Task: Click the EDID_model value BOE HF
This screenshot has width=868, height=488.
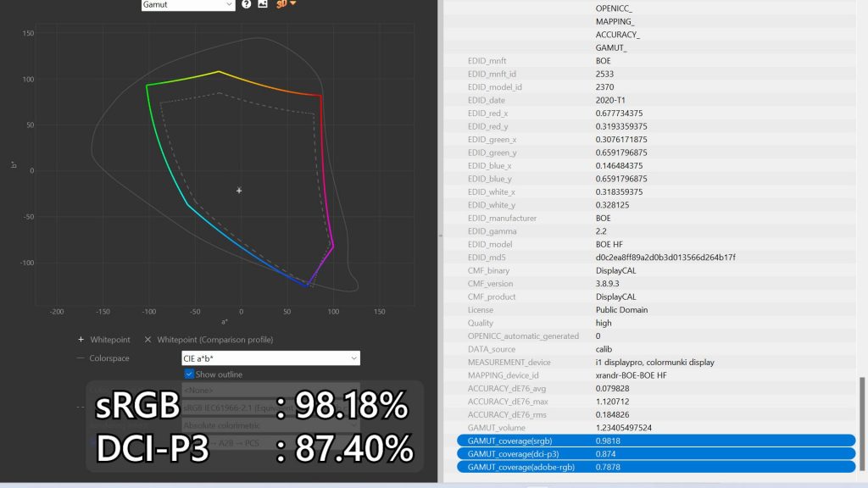Action: 609,245
